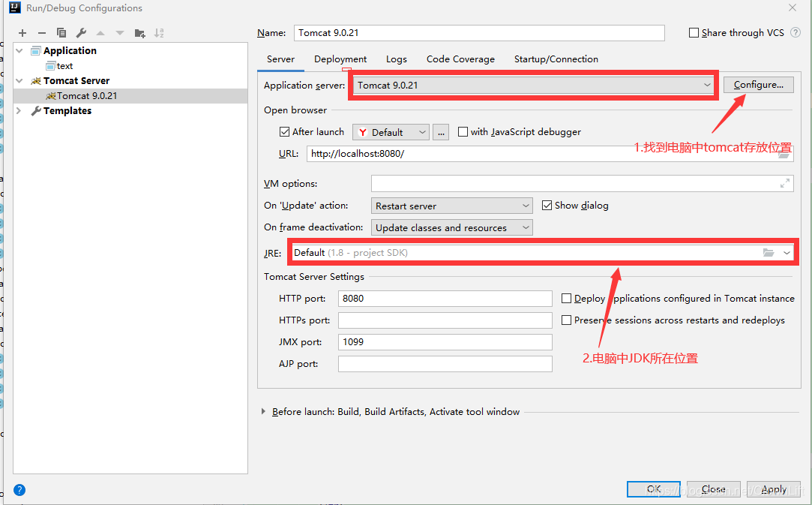Toggle Share through VCS checkbox

[694, 33]
